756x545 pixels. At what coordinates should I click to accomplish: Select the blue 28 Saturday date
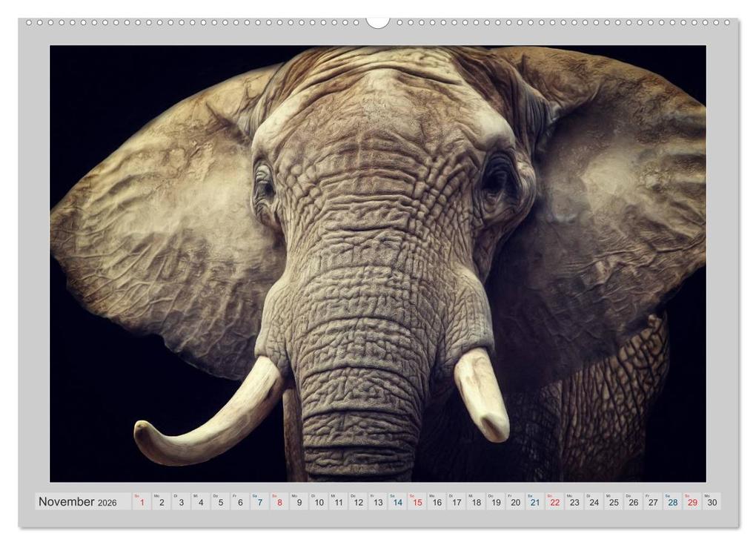coord(672,502)
